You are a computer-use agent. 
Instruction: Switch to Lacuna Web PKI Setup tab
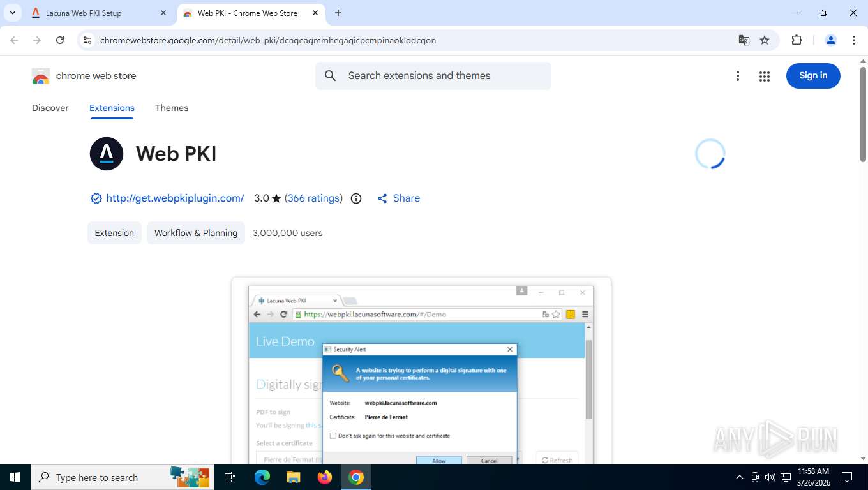(x=99, y=13)
